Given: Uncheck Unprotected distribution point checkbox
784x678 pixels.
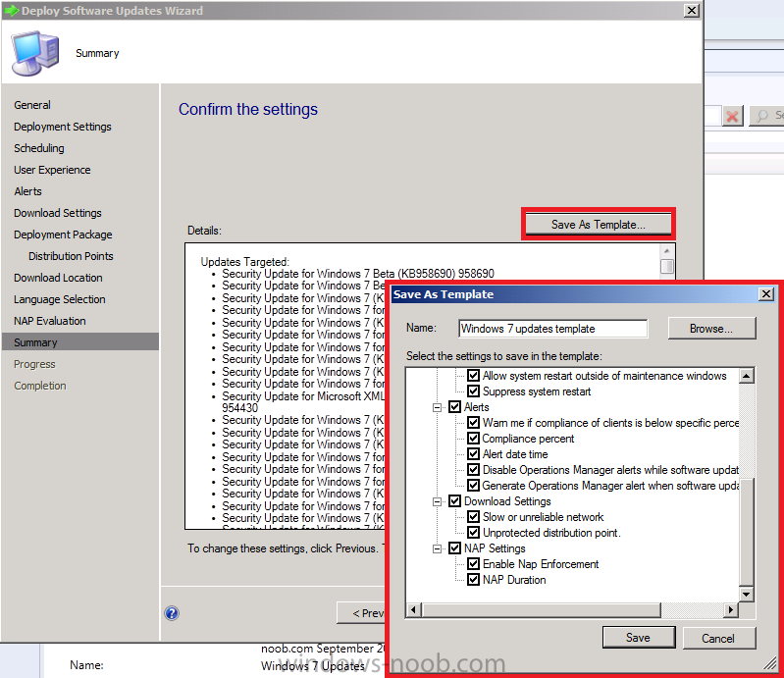Looking at the screenshot, I should [474, 533].
